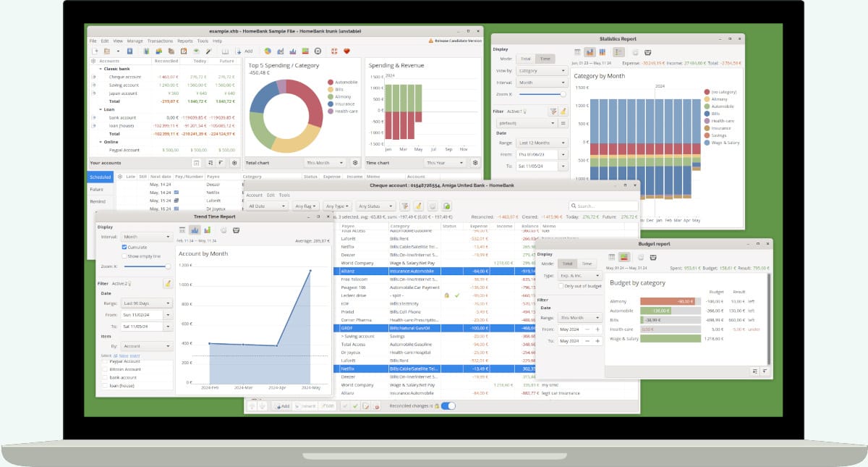Select bar chart view in Trend Time Report
Image resolution: width=868 pixels, height=467 pixels.
(x=195, y=230)
